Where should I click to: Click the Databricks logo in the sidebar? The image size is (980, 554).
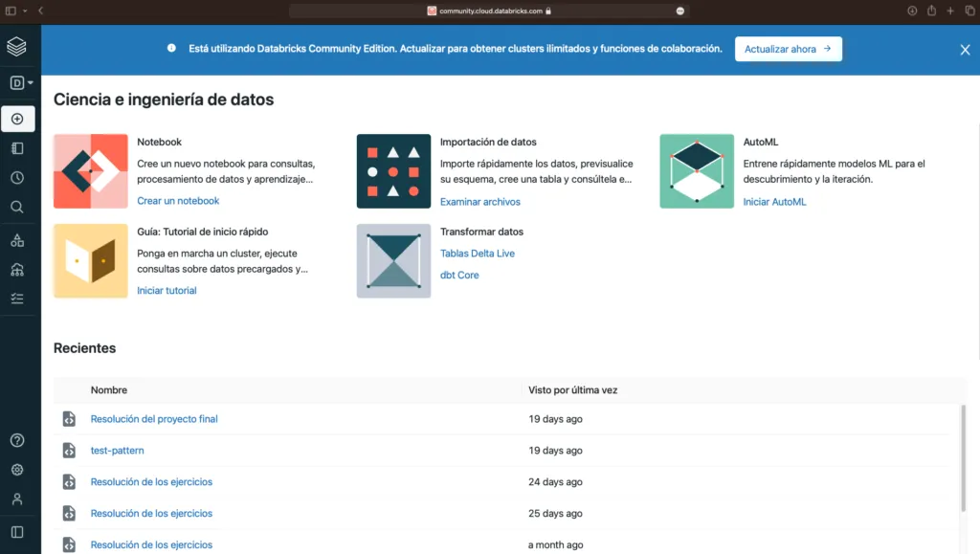(17, 45)
